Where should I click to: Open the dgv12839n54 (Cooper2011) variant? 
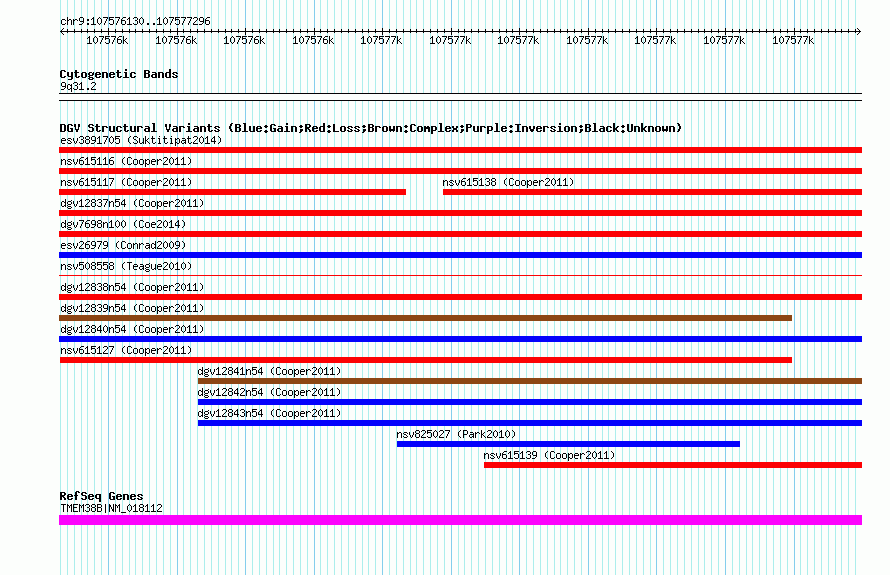click(132, 308)
